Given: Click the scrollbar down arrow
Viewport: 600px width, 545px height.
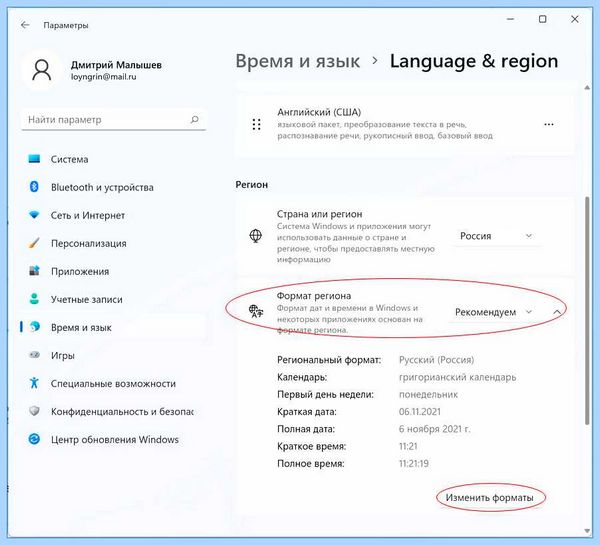Looking at the screenshot, I should coord(587,530).
